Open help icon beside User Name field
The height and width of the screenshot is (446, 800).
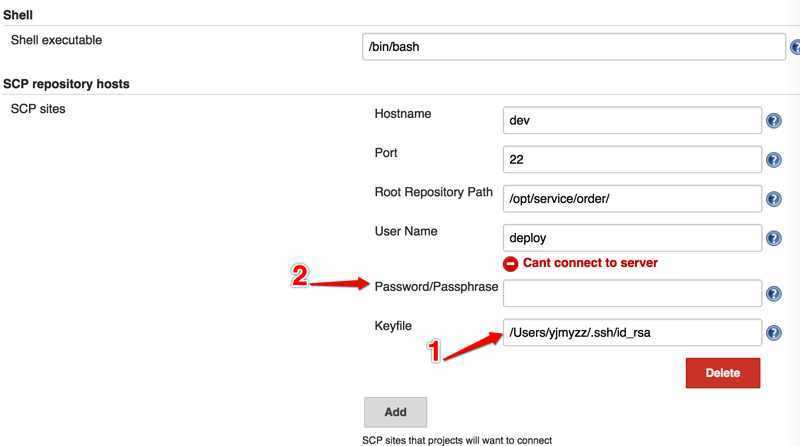pyautogui.click(x=774, y=238)
